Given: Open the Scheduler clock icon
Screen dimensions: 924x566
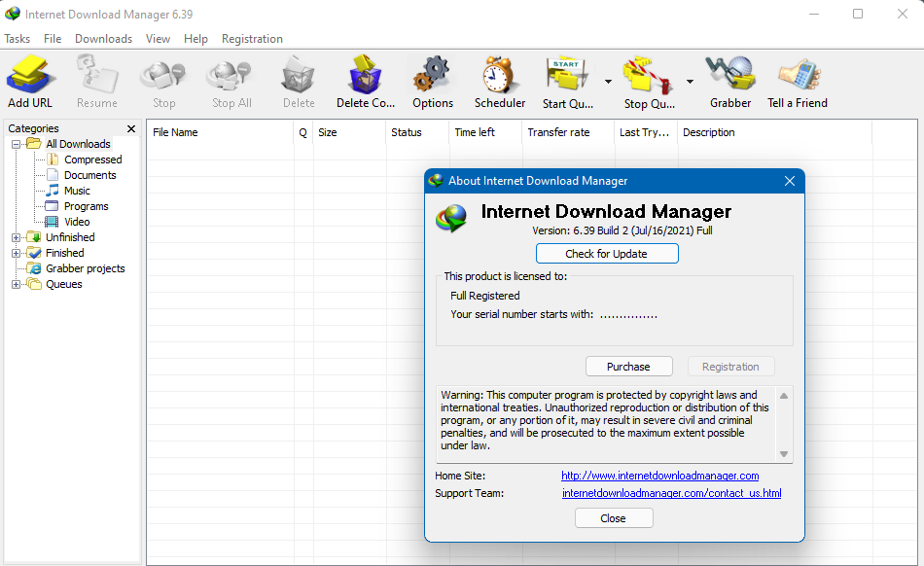Looking at the screenshot, I should (499, 75).
